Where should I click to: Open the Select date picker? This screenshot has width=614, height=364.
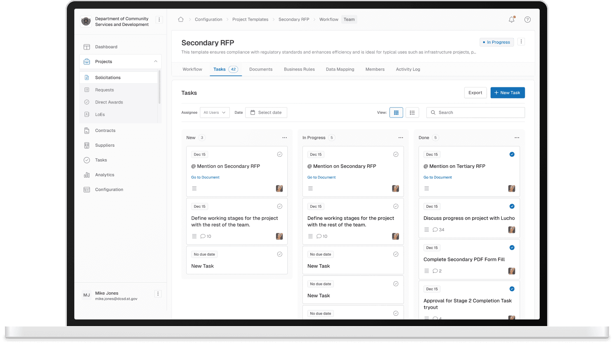click(266, 113)
